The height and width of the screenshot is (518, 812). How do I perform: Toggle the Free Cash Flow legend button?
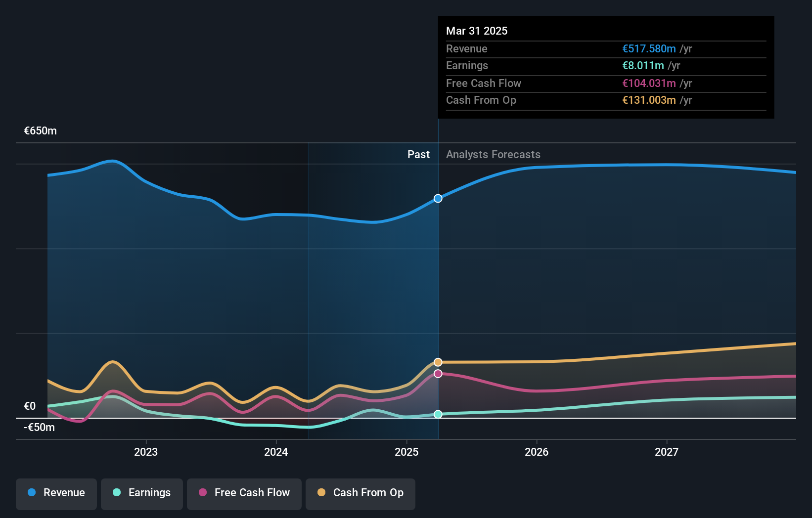tap(244, 494)
